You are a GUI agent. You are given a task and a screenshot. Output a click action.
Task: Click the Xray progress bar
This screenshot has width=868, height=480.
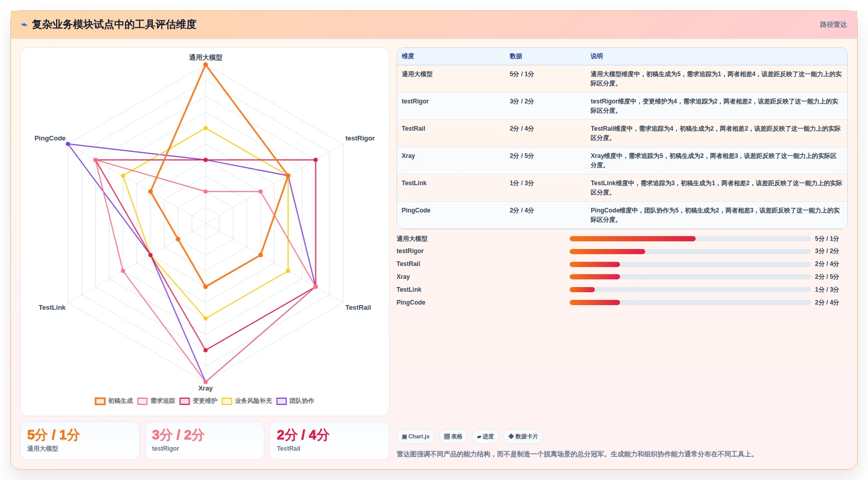(x=690, y=277)
